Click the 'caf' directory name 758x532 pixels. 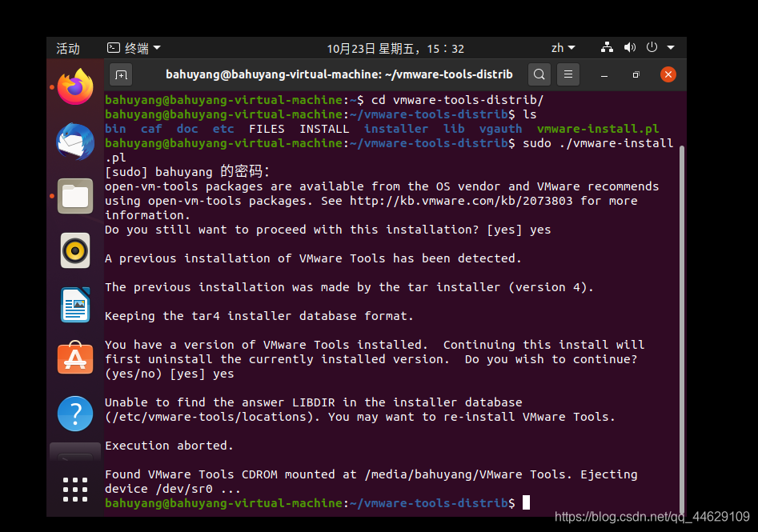pyautogui.click(x=151, y=129)
